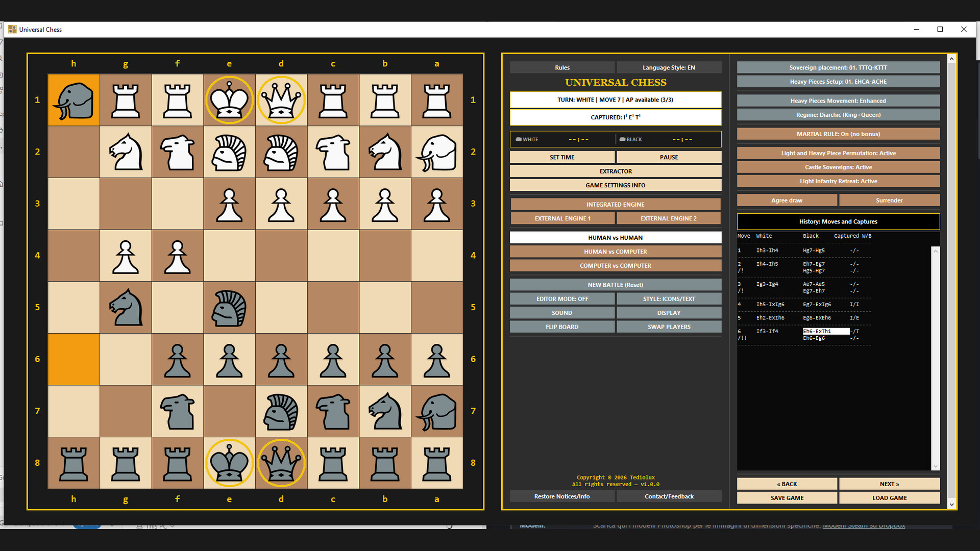
Task: Change Heavy Pieces Movement: Enhanced option
Action: [838, 101]
